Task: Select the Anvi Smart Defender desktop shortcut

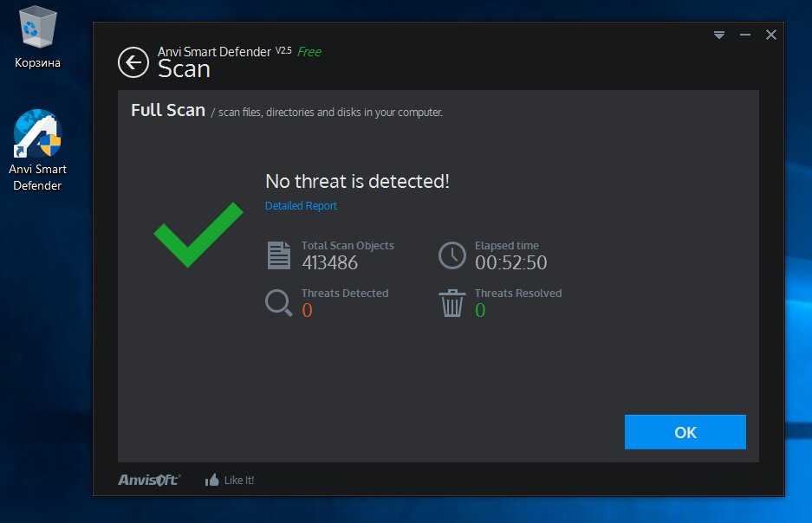Action: click(37, 151)
